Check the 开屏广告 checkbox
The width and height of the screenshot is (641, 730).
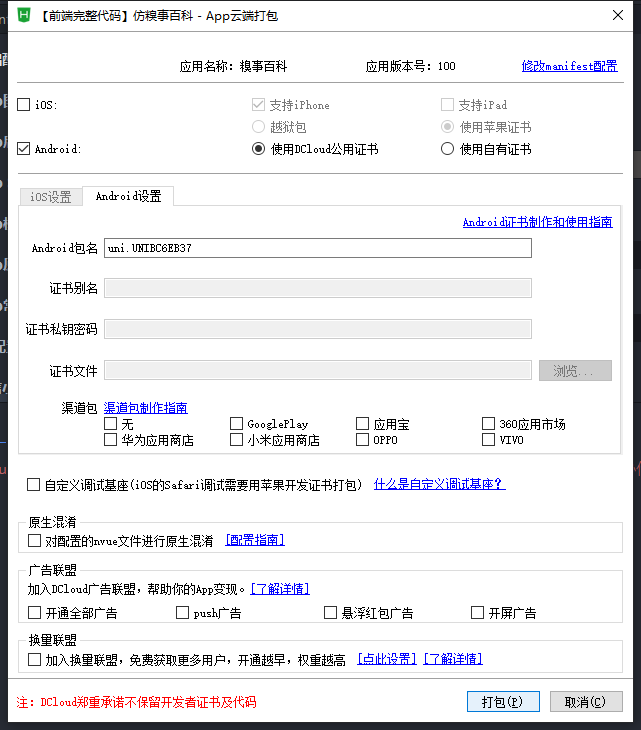pos(478,613)
